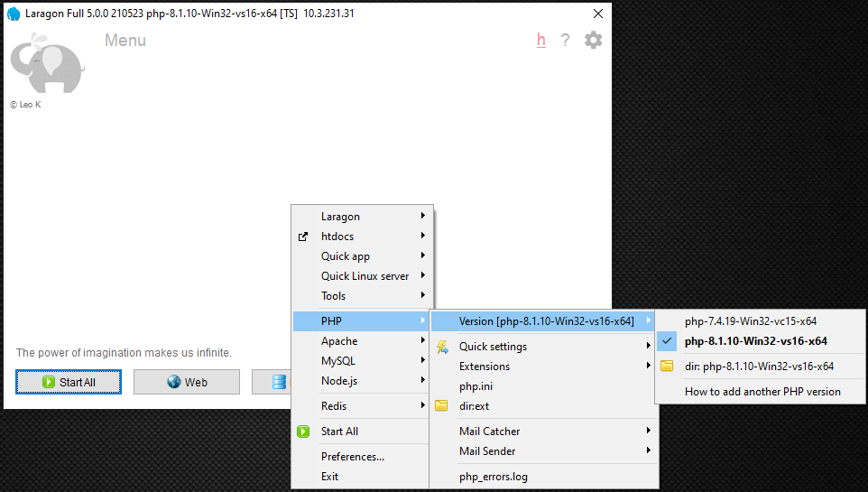Expand the Mail Sender submenu arrow

pyautogui.click(x=648, y=450)
